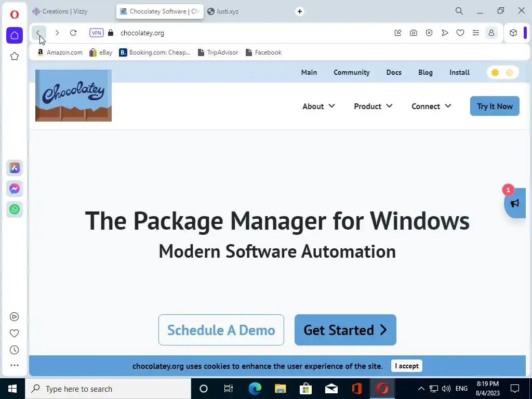Screen dimensions: 532x399
Task: Toggle the light/dark theme switch
Action: [x=502, y=73]
